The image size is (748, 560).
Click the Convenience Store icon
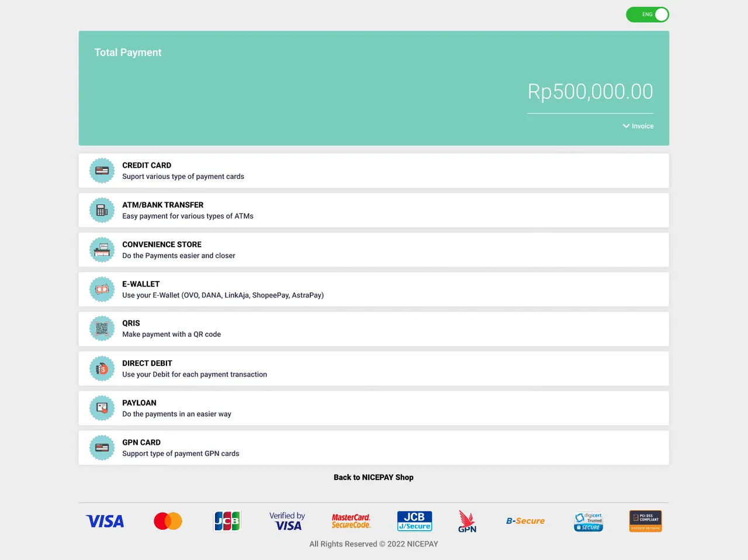[x=102, y=250]
